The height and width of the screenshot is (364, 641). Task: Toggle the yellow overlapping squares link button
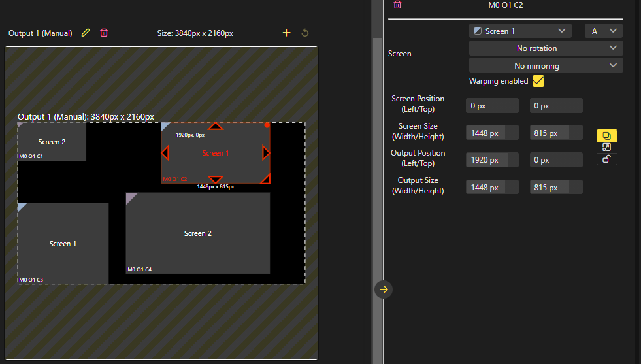pyautogui.click(x=606, y=136)
